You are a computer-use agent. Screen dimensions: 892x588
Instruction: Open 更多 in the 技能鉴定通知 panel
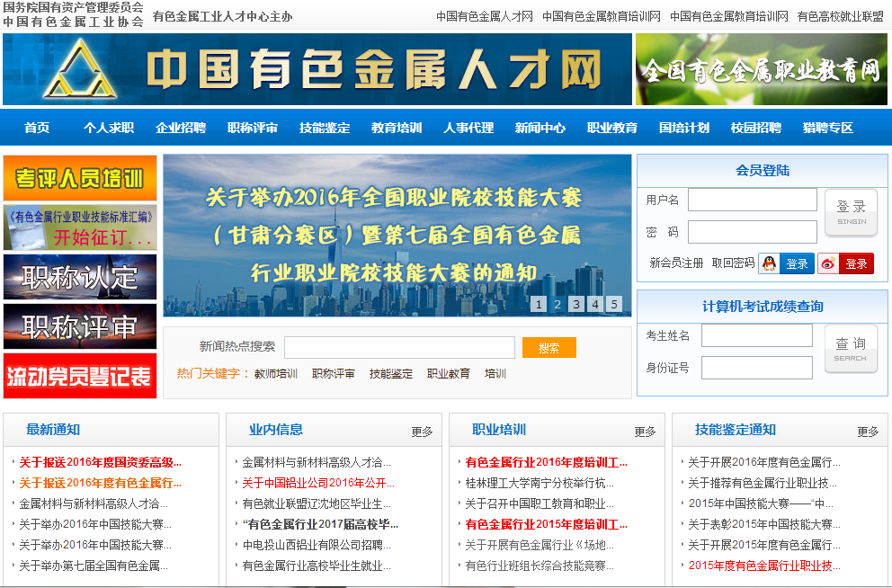(x=868, y=432)
